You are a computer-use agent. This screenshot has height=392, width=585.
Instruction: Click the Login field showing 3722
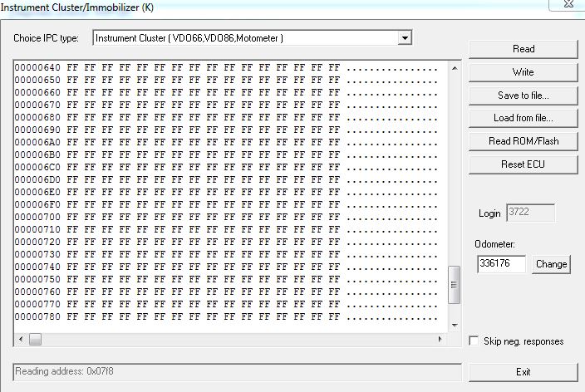click(530, 213)
